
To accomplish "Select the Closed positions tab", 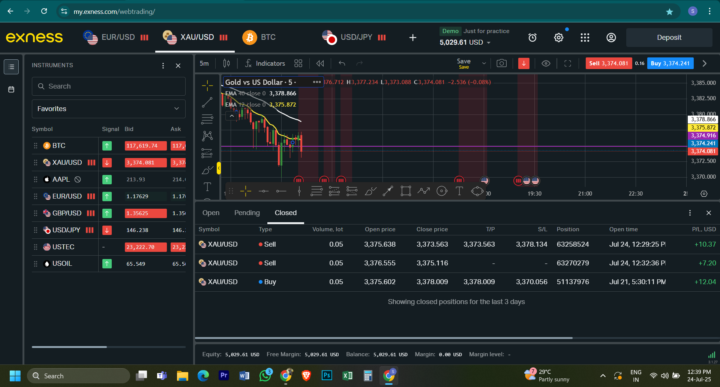I will click(286, 213).
